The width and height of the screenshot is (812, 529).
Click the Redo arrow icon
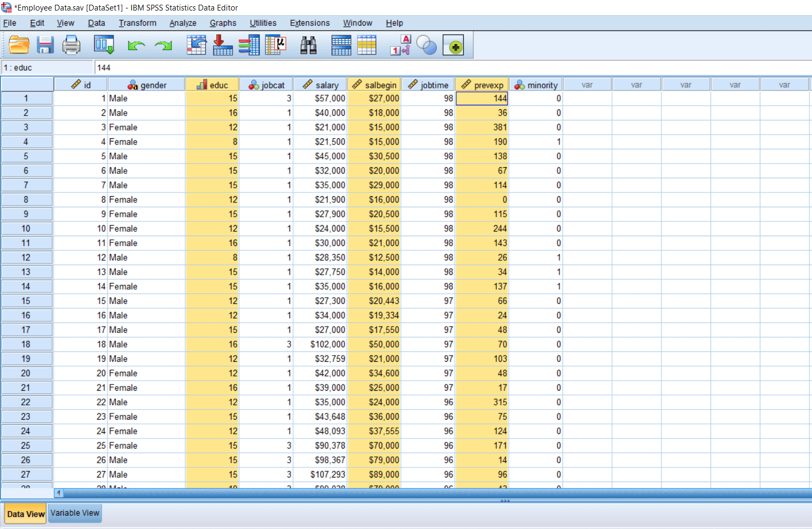pos(164,46)
